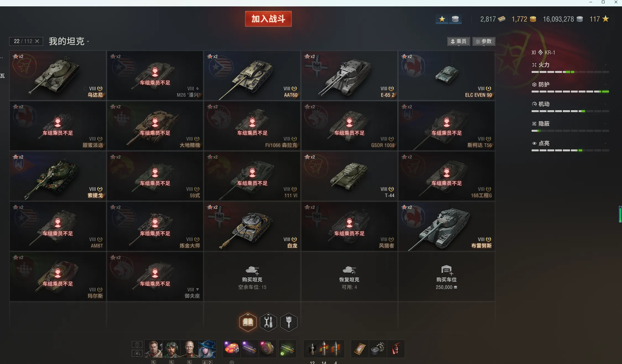Select the AAT60 tank card
622x364 pixels.
252,75
